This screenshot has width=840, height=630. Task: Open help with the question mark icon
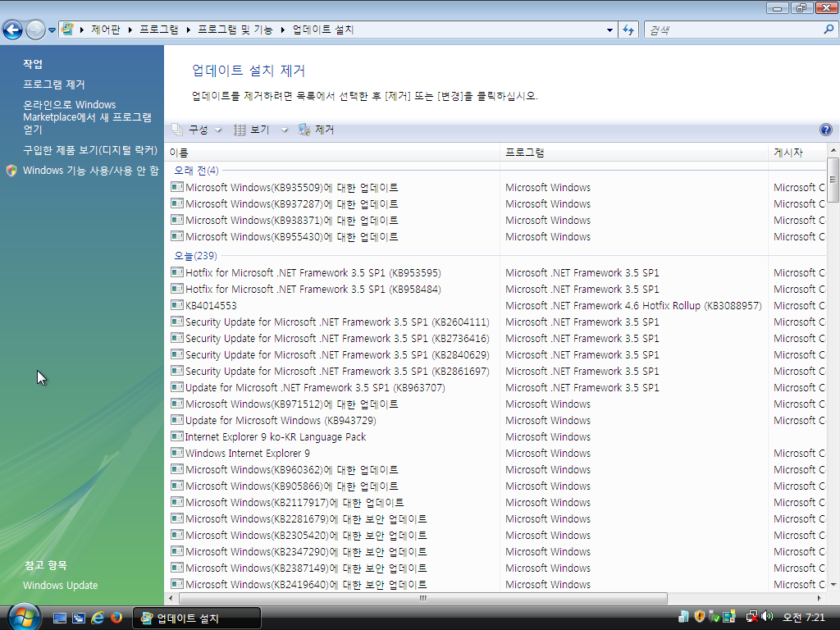click(x=825, y=130)
